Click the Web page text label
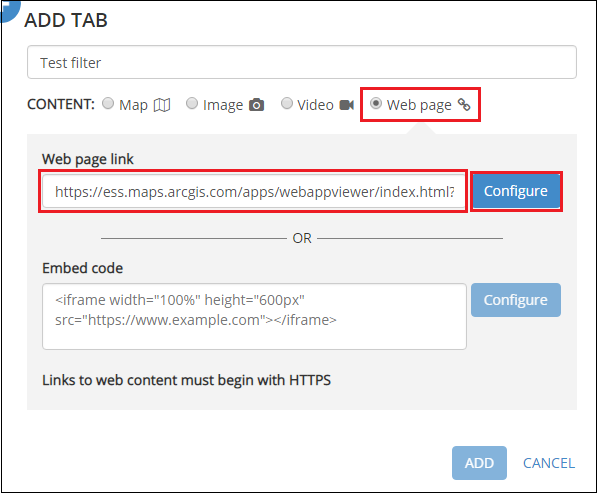Viewport: 598px width, 493px height. [419, 105]
